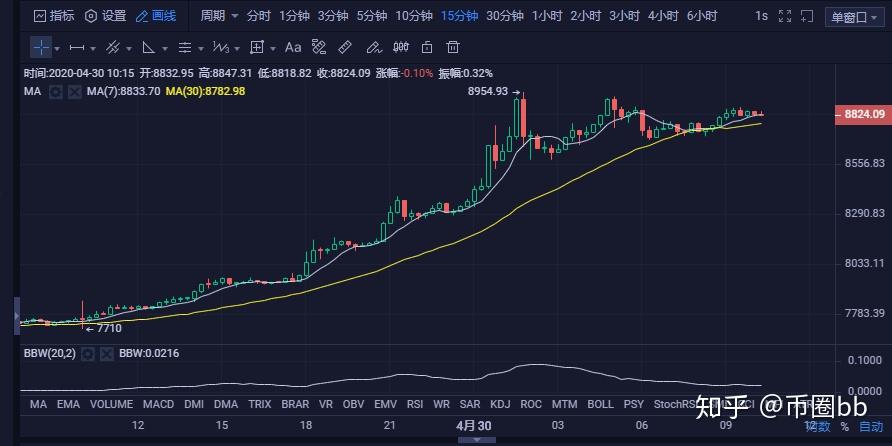This screenshot has width=892, height=446.
Task: Select the active 15分钟 timeframe
Action: point(460,16)
